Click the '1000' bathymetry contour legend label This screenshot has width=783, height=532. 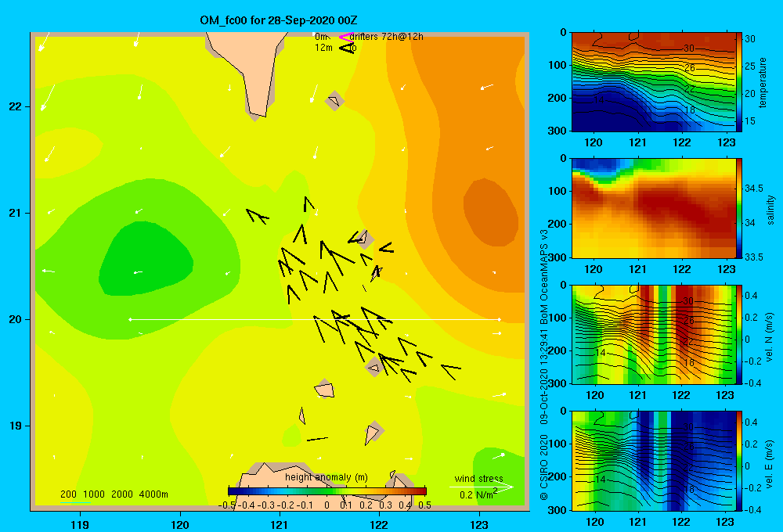coord(94,494)
